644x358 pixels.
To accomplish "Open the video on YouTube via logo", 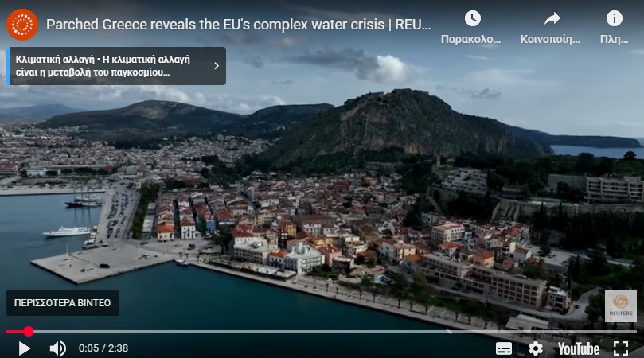I will (x=578, y=349).
